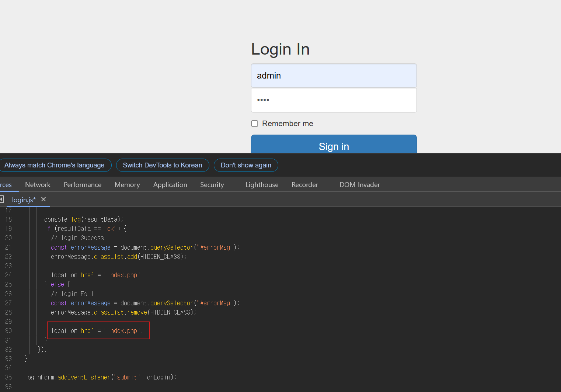
Task: Select the login.js* file tab
Action: click(24, 200)
